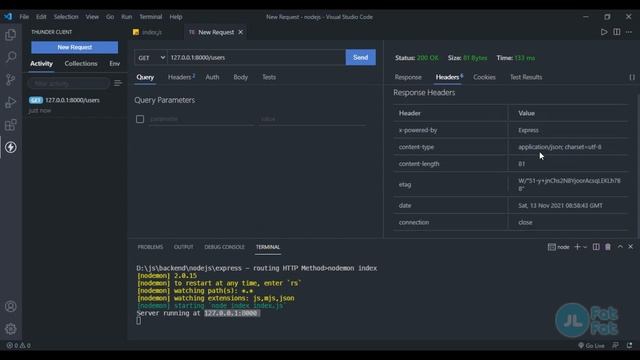
Task: Open Source Control view icon
Action: coord(11,79)
